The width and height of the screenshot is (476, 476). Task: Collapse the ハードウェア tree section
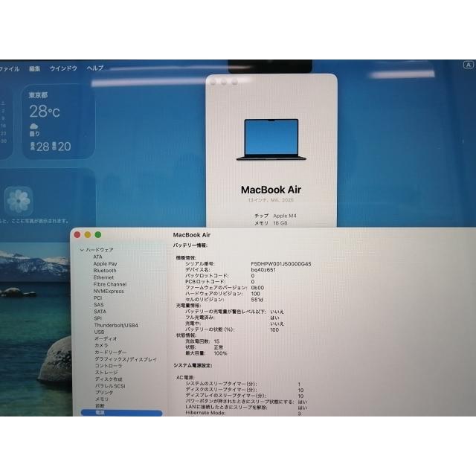tap(82, 250)
